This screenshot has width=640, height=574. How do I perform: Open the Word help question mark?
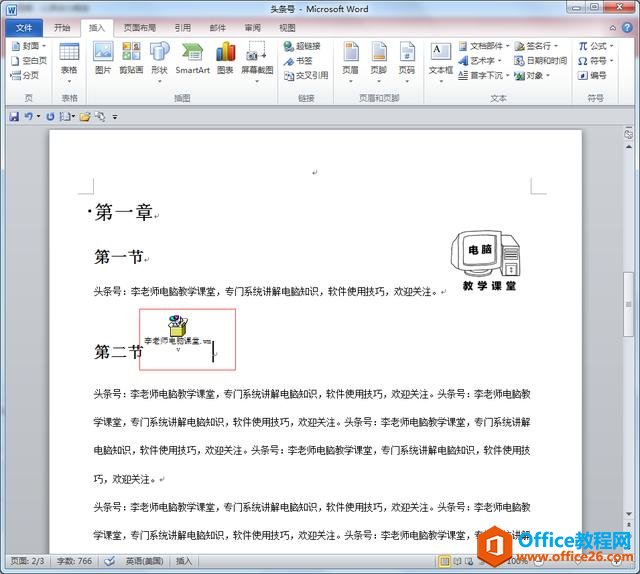click(x=627, y=28)
